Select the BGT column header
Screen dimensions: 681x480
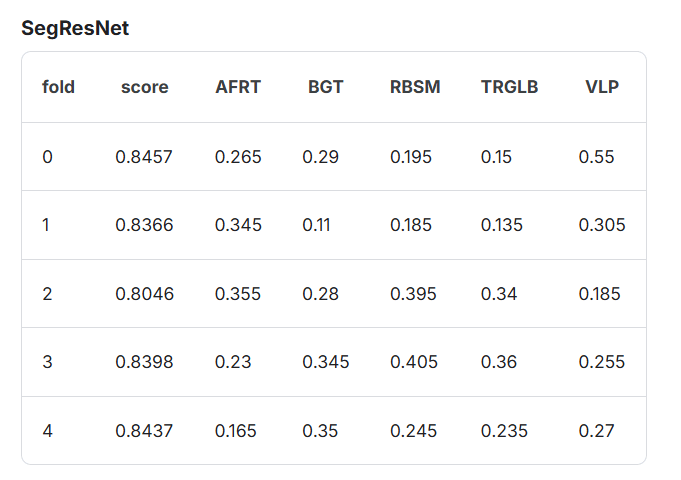point(326,87)
